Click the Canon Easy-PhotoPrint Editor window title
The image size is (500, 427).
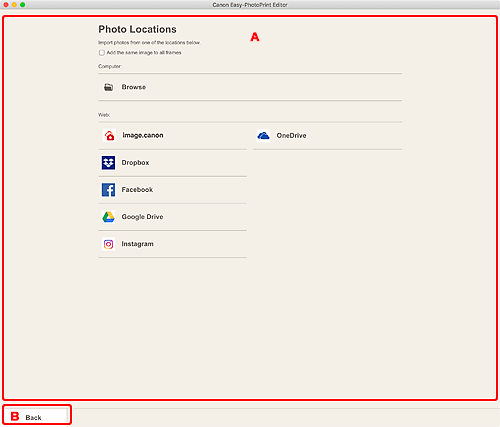[250, 5]
